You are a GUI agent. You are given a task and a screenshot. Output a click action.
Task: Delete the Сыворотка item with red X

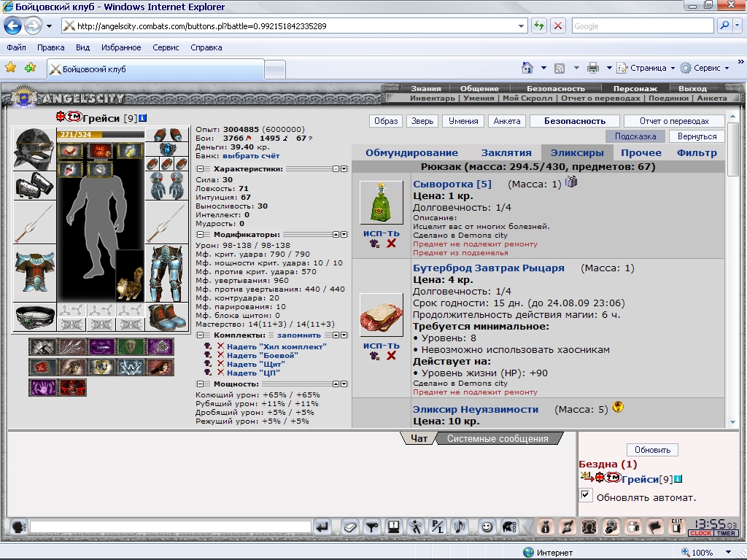391,244
